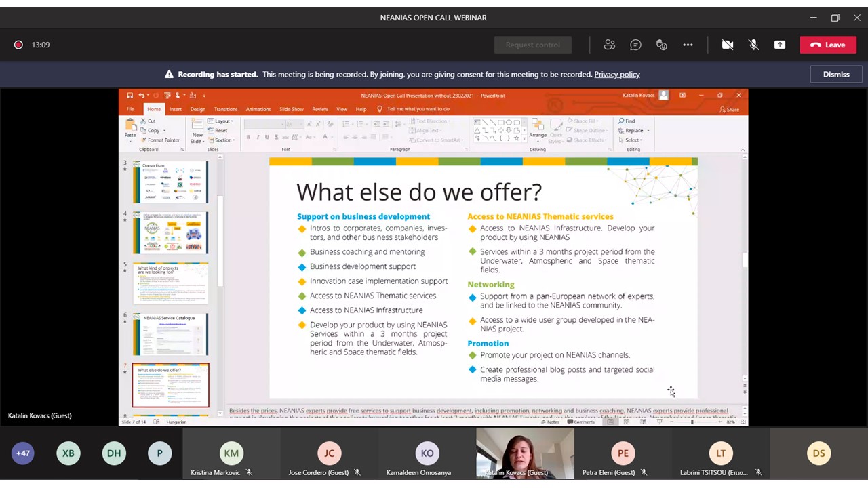Select the LT avatar of Labrini Tsitsou
Screen dimensions: 868x488
pos(721,453)
